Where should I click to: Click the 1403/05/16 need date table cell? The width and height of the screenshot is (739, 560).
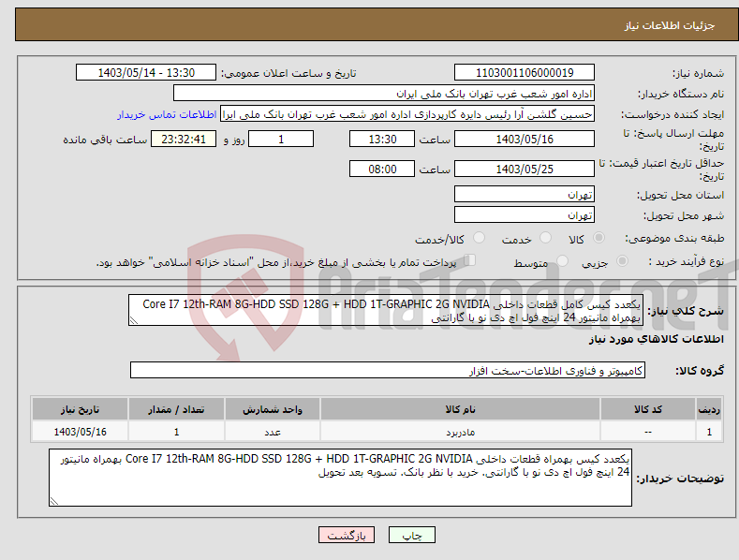click(81, 432)
